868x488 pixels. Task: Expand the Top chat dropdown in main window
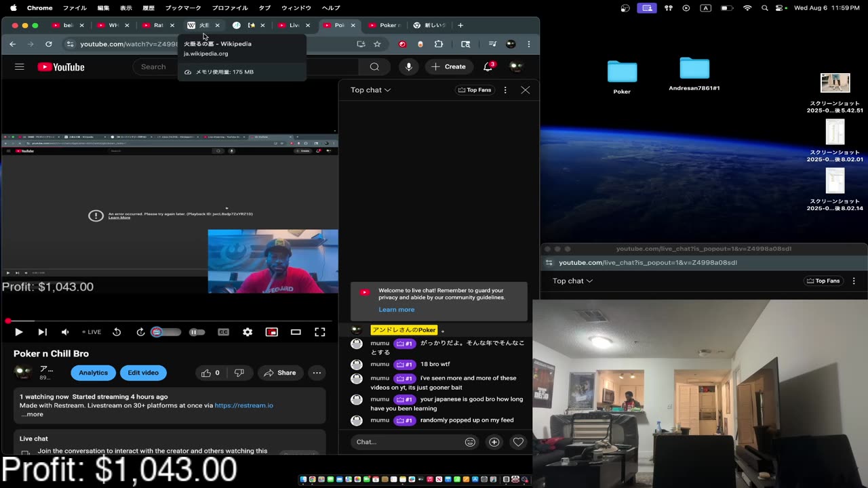(x=370, y=90)
